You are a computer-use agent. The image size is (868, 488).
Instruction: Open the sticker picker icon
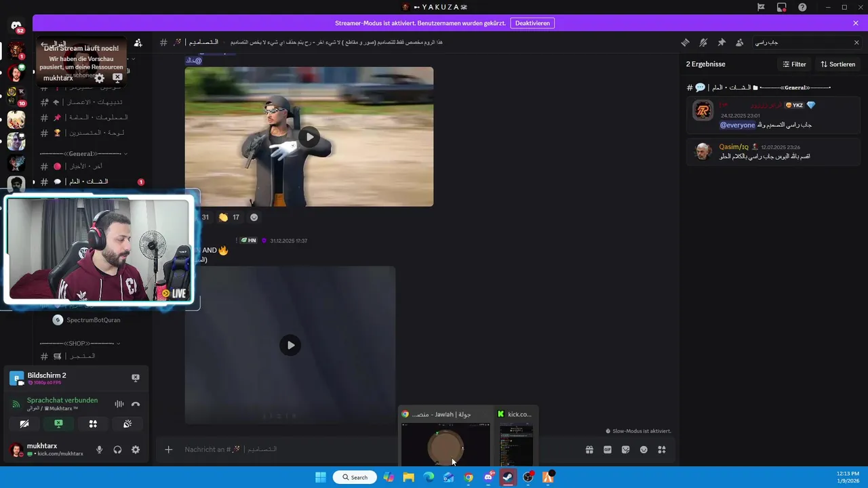(625, 449)
